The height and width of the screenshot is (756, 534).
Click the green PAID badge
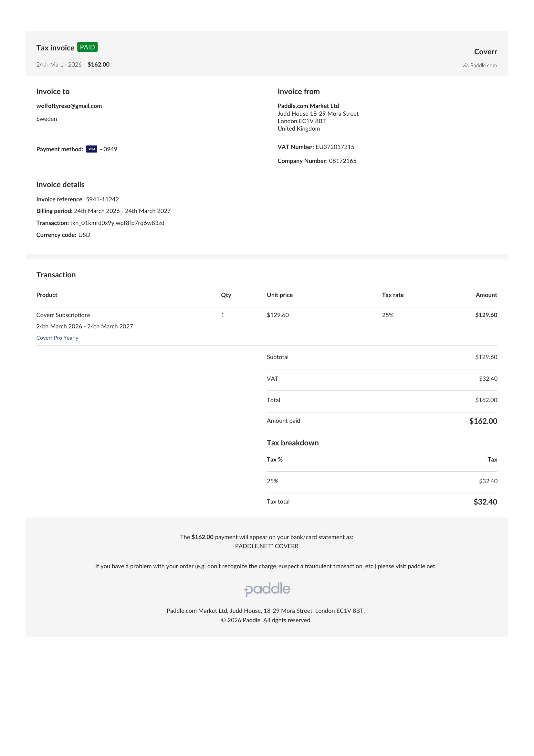point(88,47)
